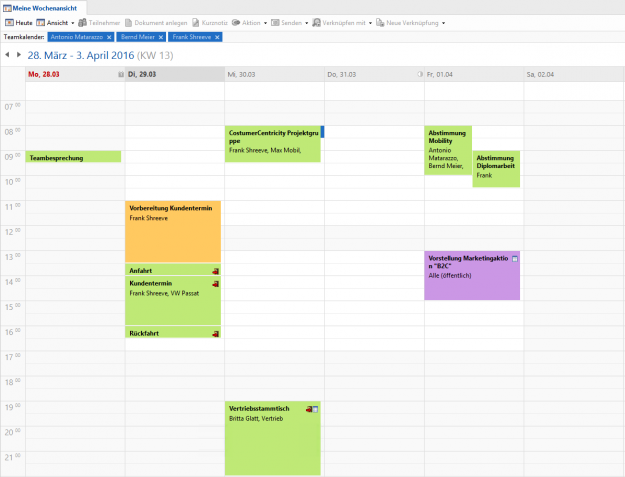Click the note icon on Vertriebsstammtisch
This screenshot has width=625, height=477.
click(315, 409)
